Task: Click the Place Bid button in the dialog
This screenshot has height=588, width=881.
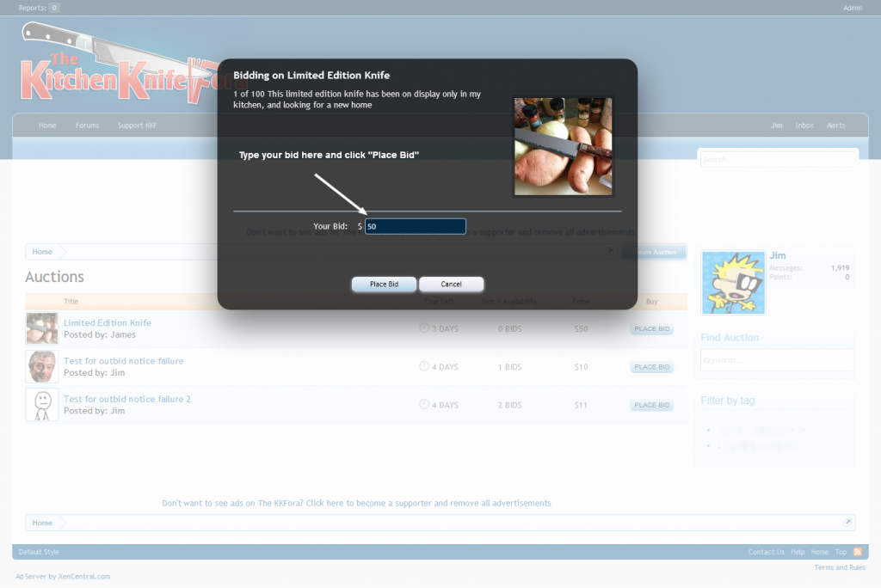Action: [x=384, y=285]
